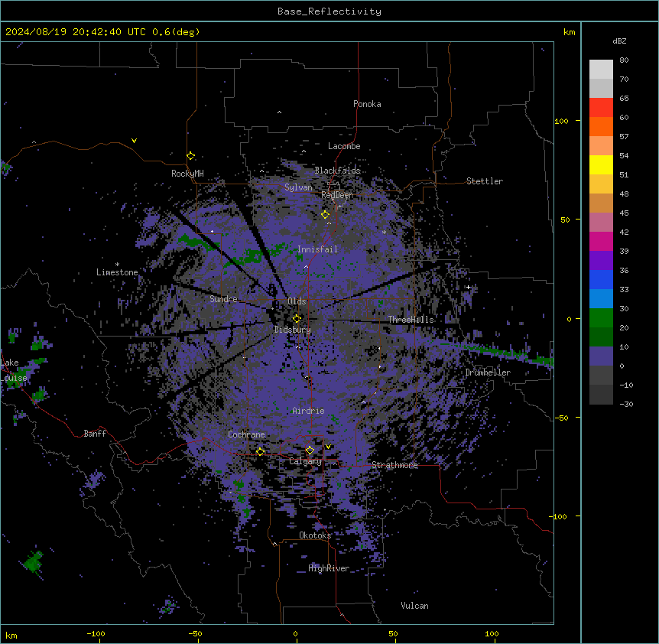Choose the gold 51-48 dBZ legend swatch
The image size is (659, 644).
point(601,184)
